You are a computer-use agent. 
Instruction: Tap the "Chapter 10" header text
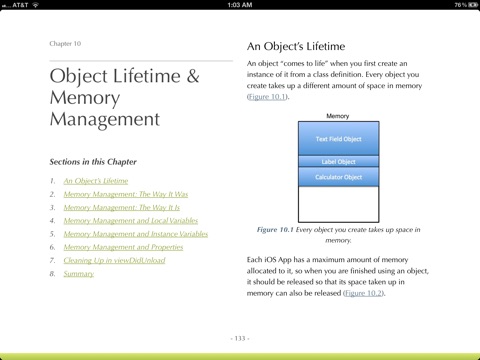click(65, 43)
